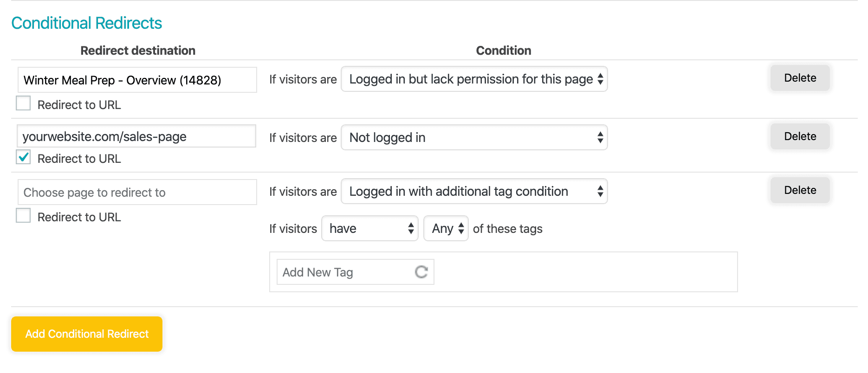The width and height of the screenshot is (868, 373).
Task: Click the Conditional Redirects heading
Action: (86, 23)
